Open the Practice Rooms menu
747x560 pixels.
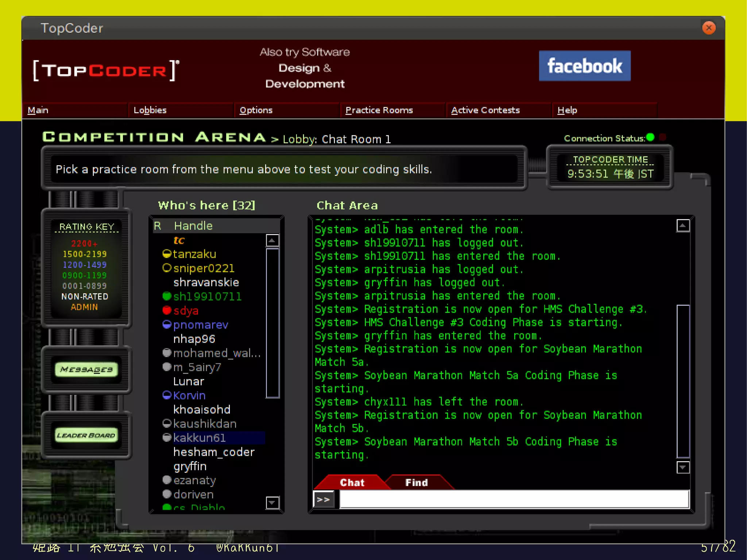379,110
